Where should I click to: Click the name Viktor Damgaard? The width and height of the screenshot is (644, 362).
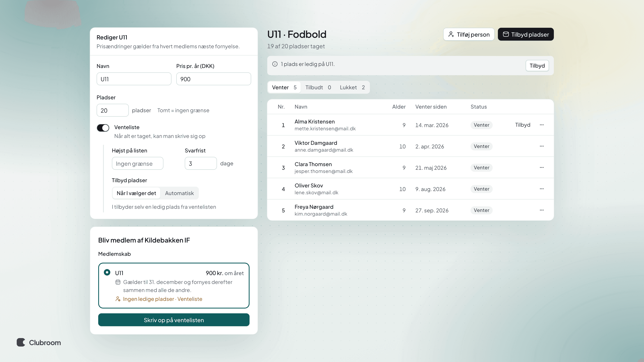[316, 143]
